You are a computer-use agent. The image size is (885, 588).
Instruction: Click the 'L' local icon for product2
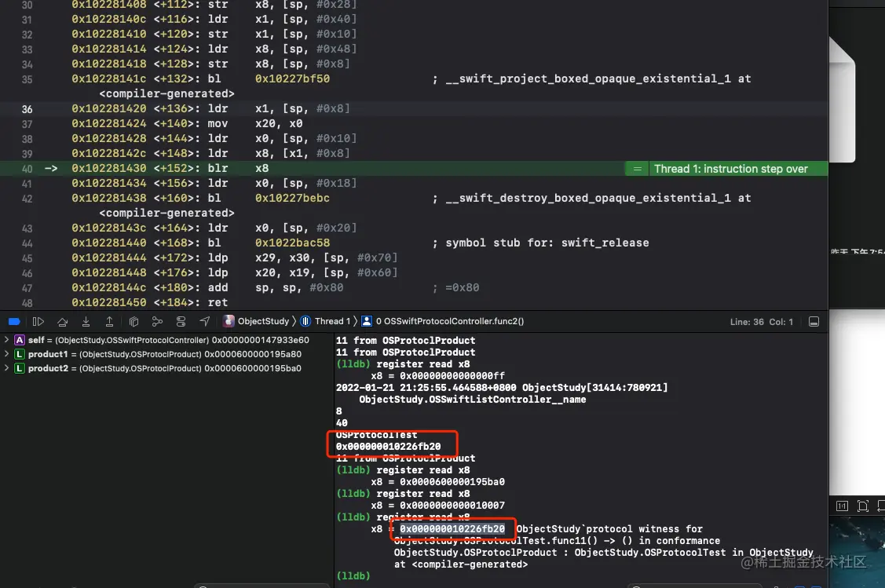pos(20,368)
